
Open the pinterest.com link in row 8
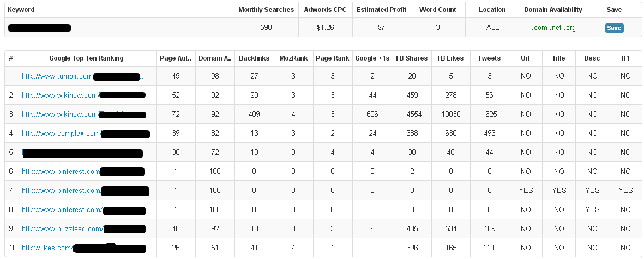click(83, 210)
